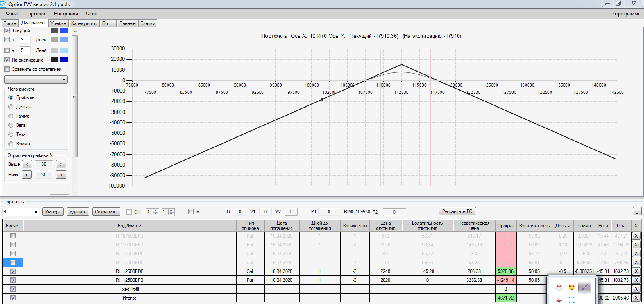The height and width of the screenshot is (304, 644).
Task: Click the P2 input field
Action: coord(394,212)
